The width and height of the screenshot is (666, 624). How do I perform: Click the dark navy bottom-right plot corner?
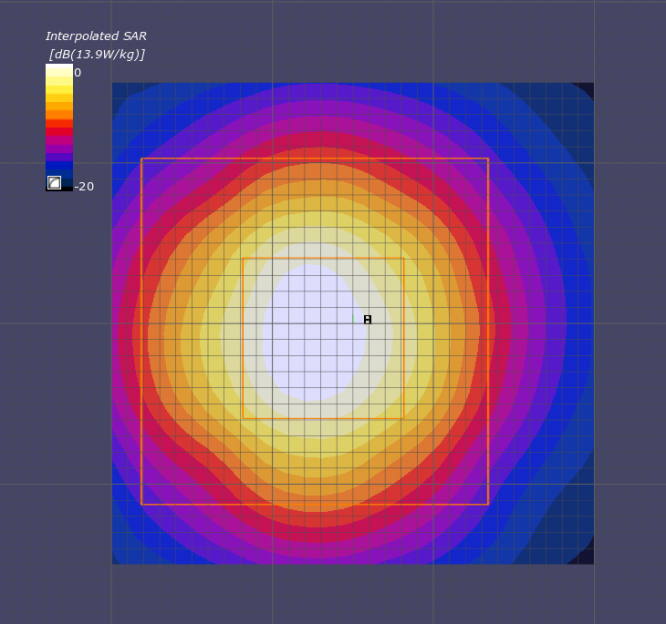pyautogui.click(x=584, y=556)
